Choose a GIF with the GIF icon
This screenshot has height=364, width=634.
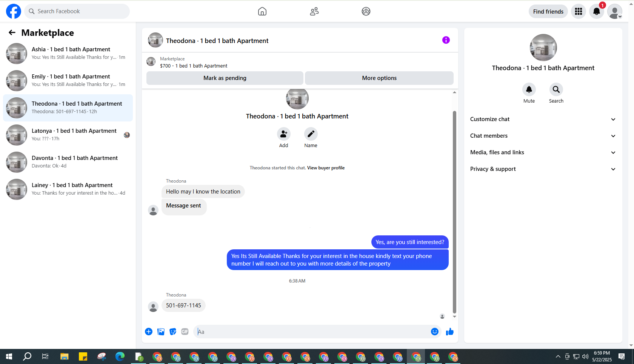tap(185, 332)
